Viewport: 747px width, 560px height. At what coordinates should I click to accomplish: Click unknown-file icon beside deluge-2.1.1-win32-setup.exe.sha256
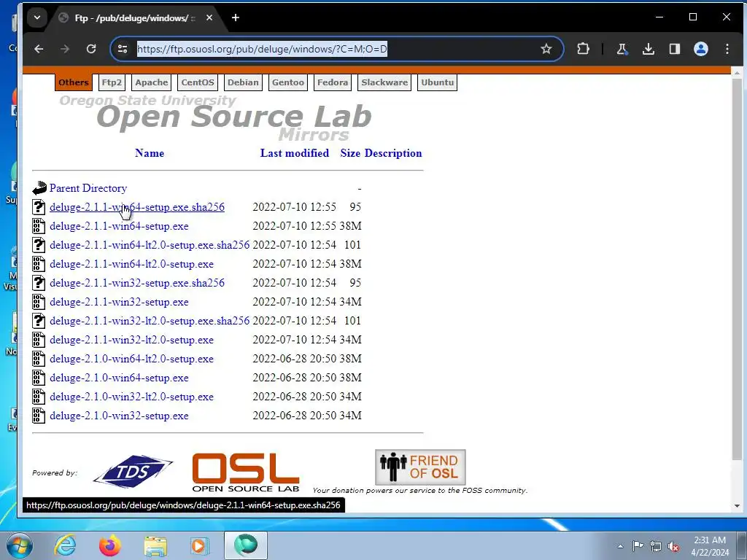[39, 284]
